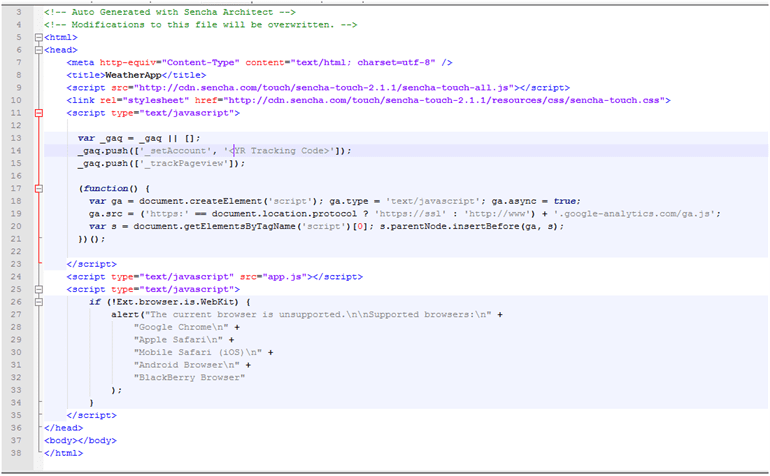The width and height of the screenshot is (770, 476).
Task: Click the closing </script> tag on line 35
Action: [x=91, y=416]
